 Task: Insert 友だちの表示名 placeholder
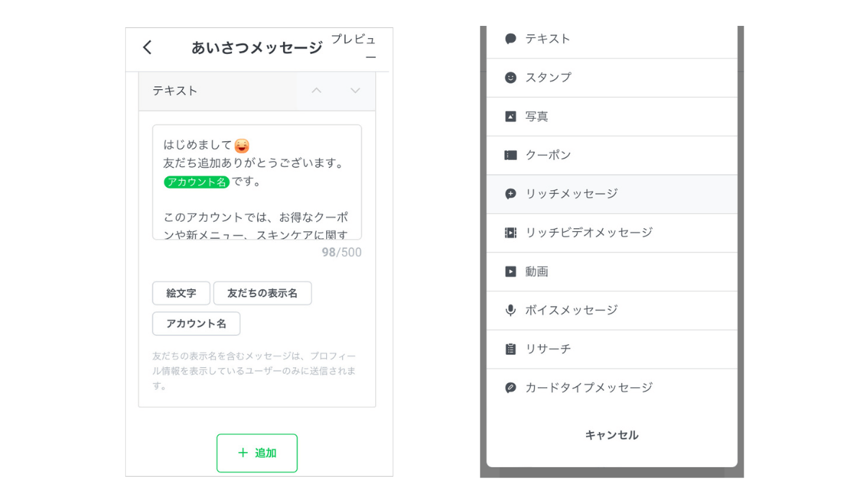[262, 293]
